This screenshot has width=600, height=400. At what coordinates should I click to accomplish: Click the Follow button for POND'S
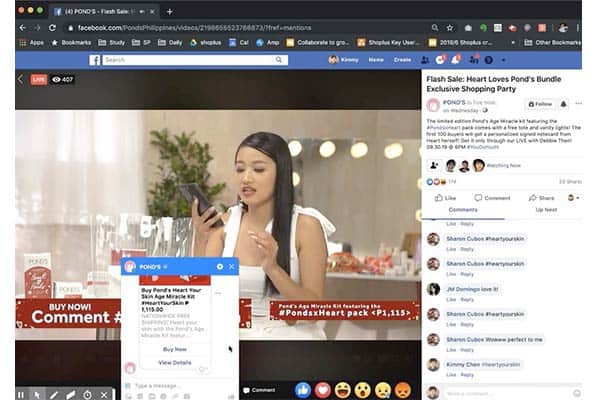pyautogui.click(x=540, y=104)
